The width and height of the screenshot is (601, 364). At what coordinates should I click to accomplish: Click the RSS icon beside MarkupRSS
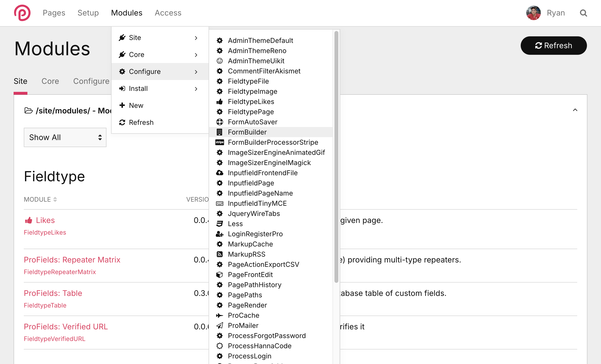coord(219,254)
